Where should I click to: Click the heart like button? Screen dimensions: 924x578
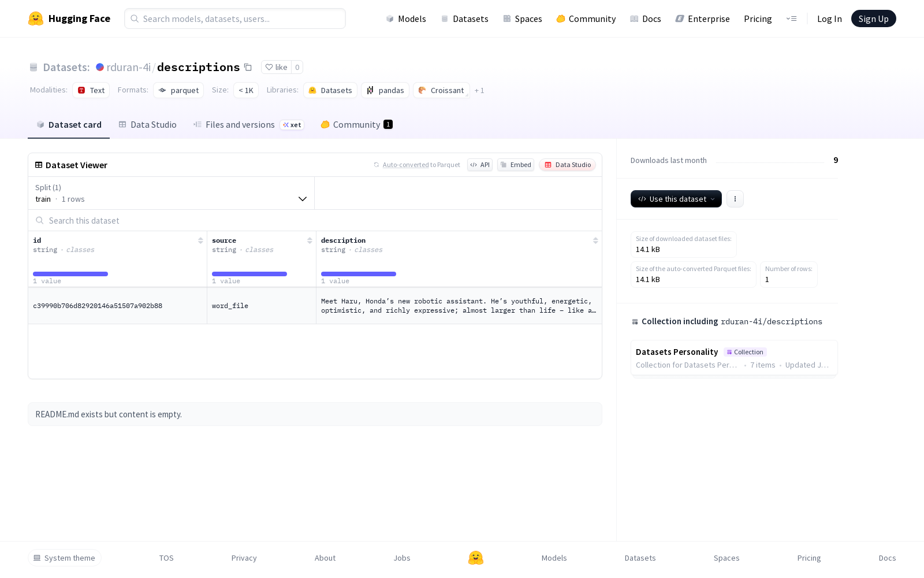(276, 67)
